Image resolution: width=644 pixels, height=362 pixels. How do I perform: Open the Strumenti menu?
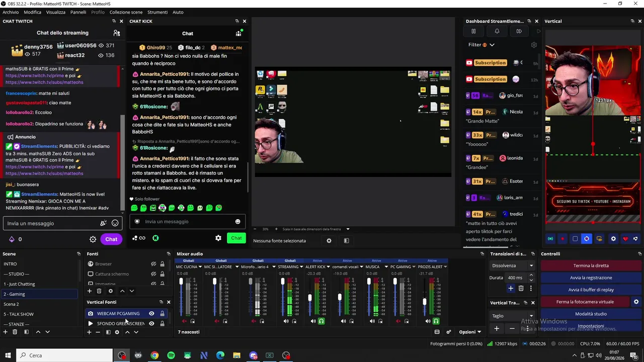click(157, 12)
